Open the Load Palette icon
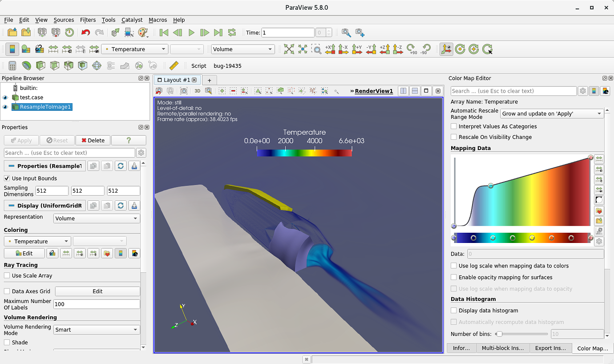The height and width of the screenshot is (364, 614). 143,32
